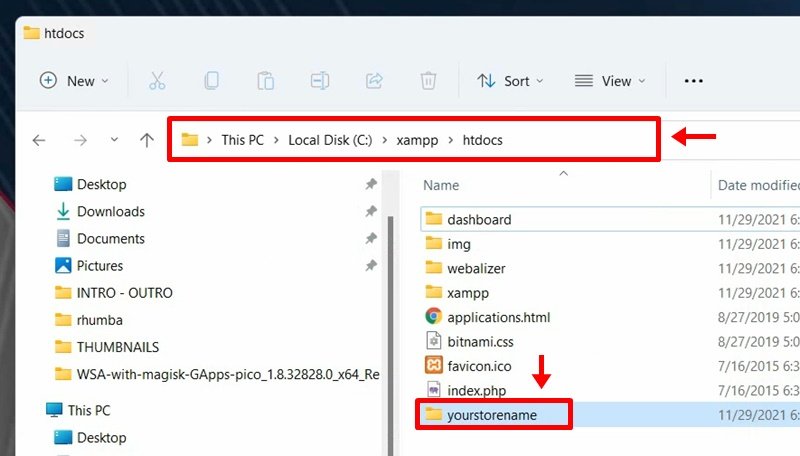Select the webalizer folder

tap(476, 268)
